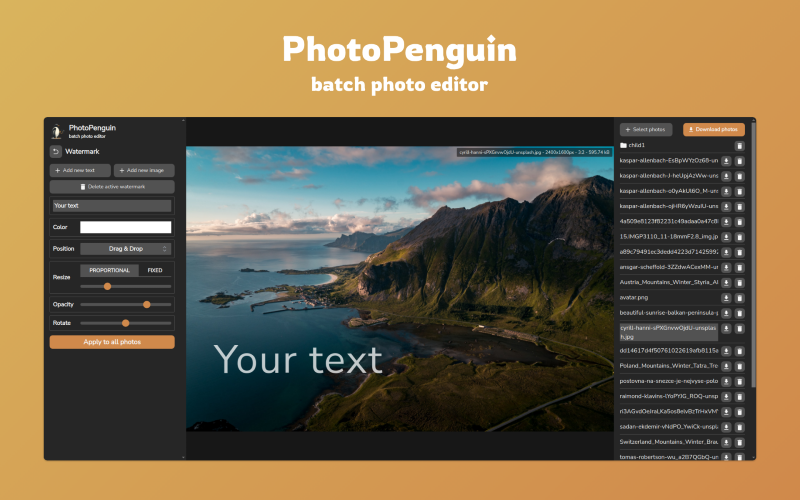Switch resize mode to PROPORTIONAL
The image size is (800, 500).
click(109, 270)
